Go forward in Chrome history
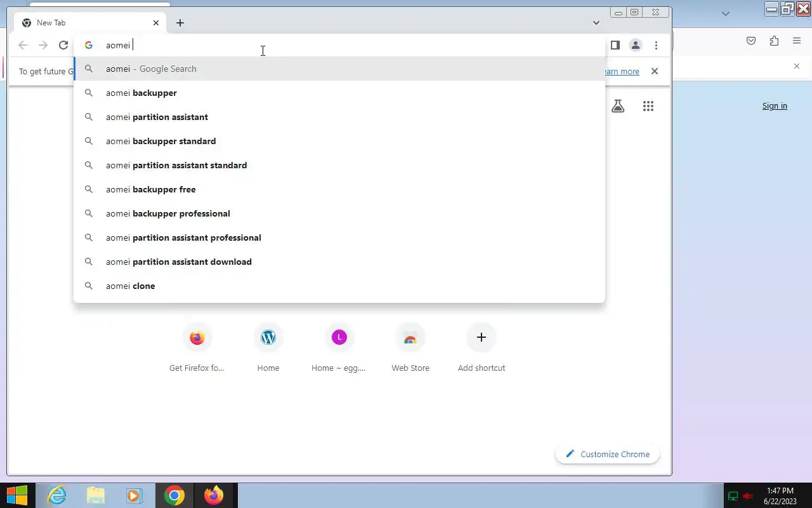812x508 pixels. coord(43,45)
